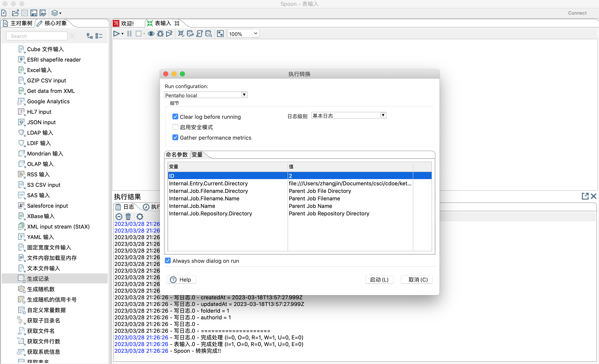The height and width of the screenshot is (364, 599).
Task: Uncheck Clear log before running
Action: tap(175, 117)
